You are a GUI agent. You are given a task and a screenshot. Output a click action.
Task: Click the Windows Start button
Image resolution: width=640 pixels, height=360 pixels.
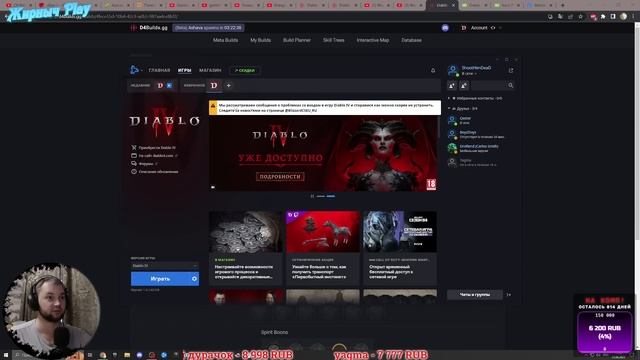pos(6,355)
